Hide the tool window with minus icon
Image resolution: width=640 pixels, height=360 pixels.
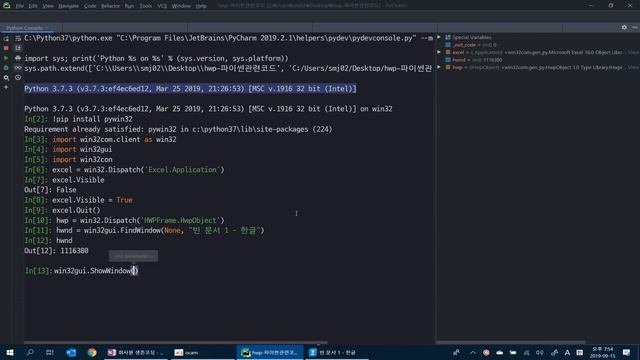coord(635,27)
